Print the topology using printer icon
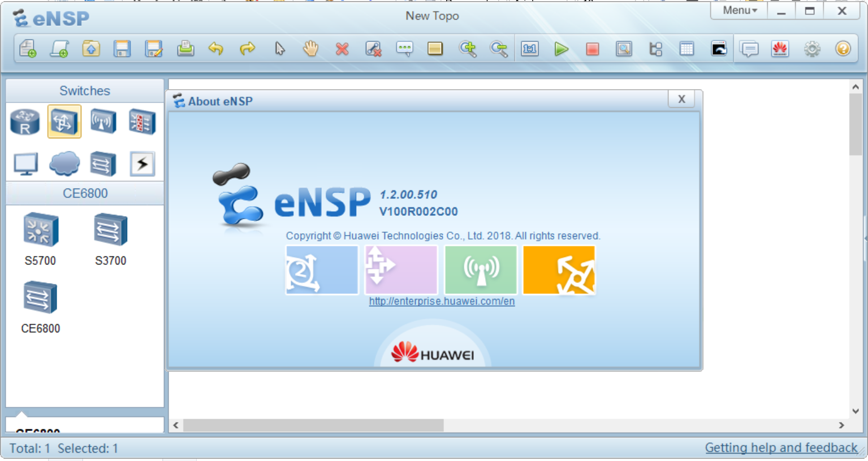The height and width of the screenshot is (461, 868). [185, 49]
